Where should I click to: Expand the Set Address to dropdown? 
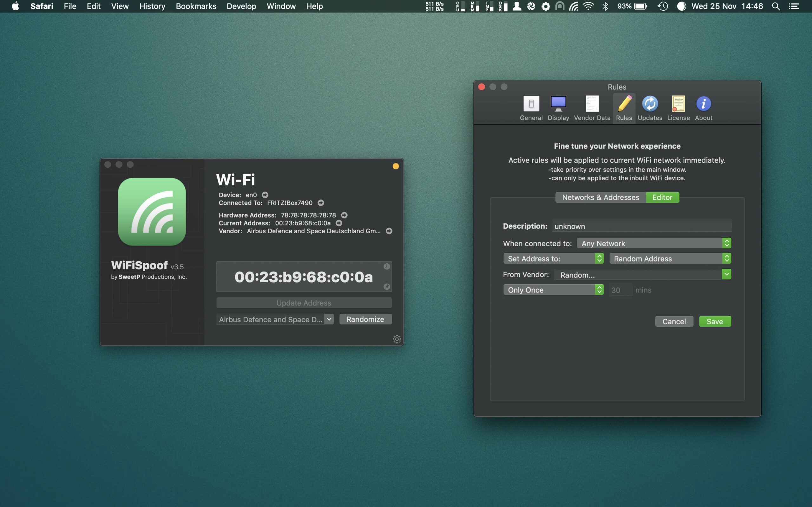point(599,258)
